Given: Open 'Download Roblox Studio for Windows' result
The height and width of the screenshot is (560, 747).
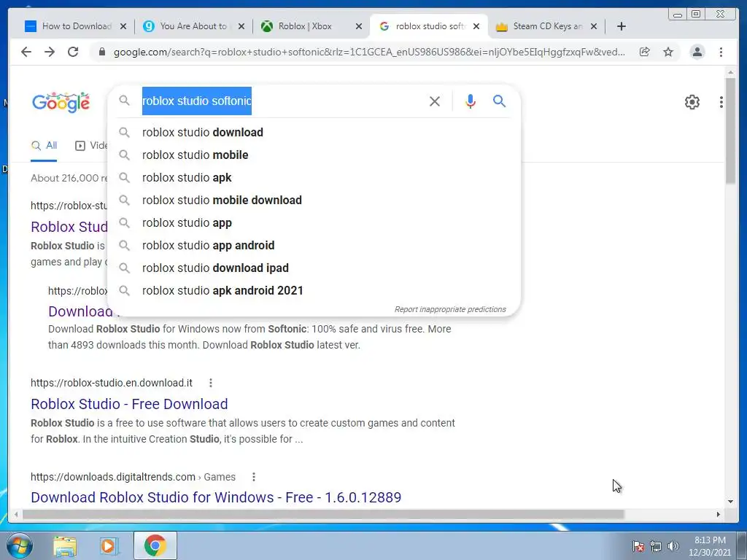Looking at the screenshot, I should pyautogui.click(x=216, y=497).
